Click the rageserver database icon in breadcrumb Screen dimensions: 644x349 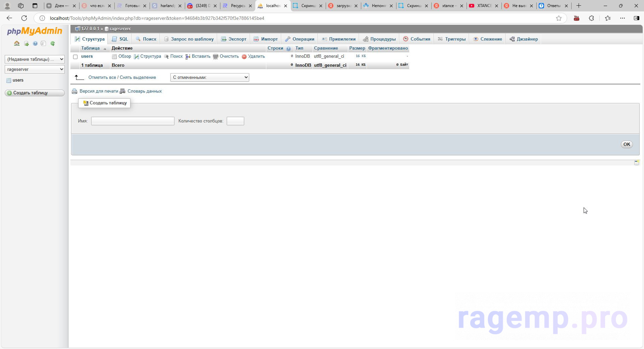coord(107,29)
